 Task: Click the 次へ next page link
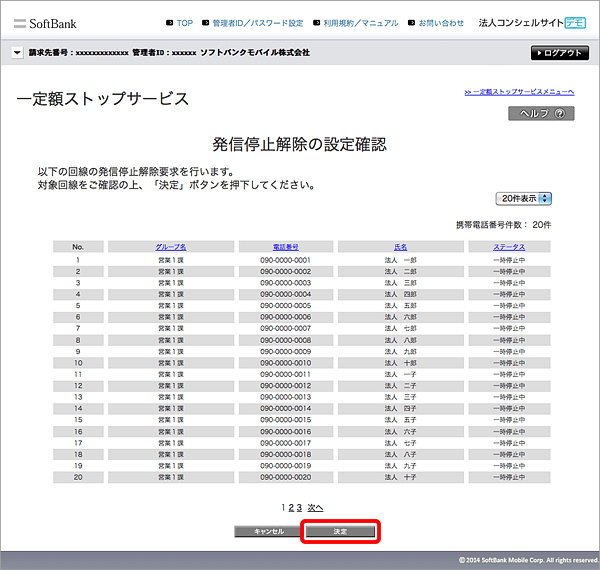click(x=315, y=508)
